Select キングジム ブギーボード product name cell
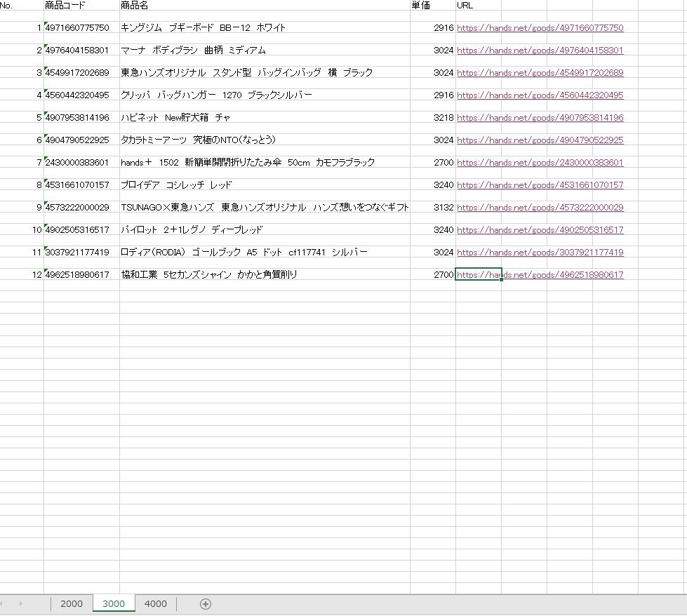The width and height of the screenshot is (687, 616). tap(265, 27)
